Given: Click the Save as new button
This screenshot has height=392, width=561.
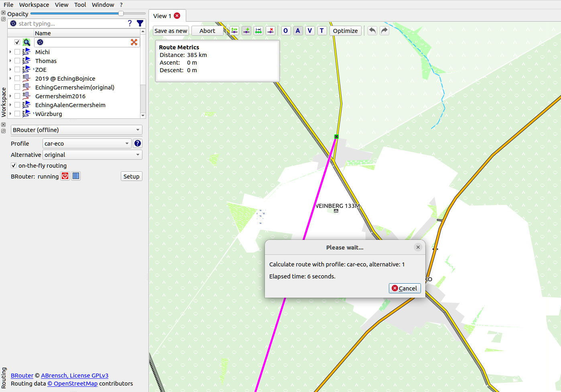Looking at the screenshot, I should [x=171, y=30].
